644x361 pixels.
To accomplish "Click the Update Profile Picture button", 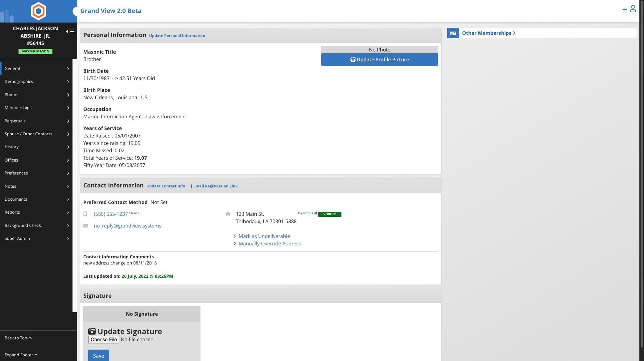I will coord(379,59).
